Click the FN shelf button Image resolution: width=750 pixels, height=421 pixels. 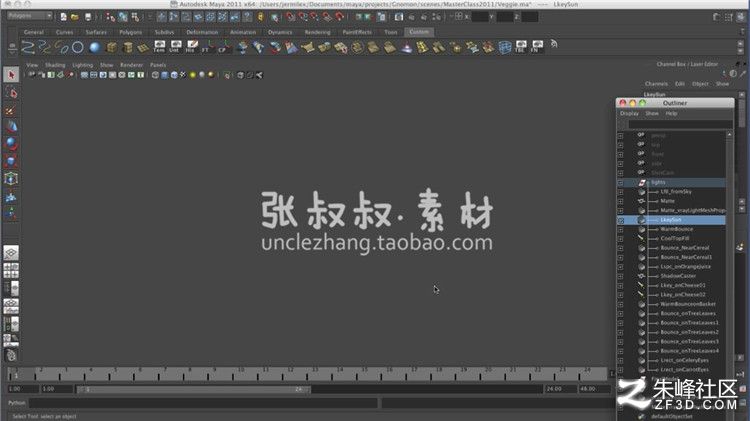click(537, 46)
